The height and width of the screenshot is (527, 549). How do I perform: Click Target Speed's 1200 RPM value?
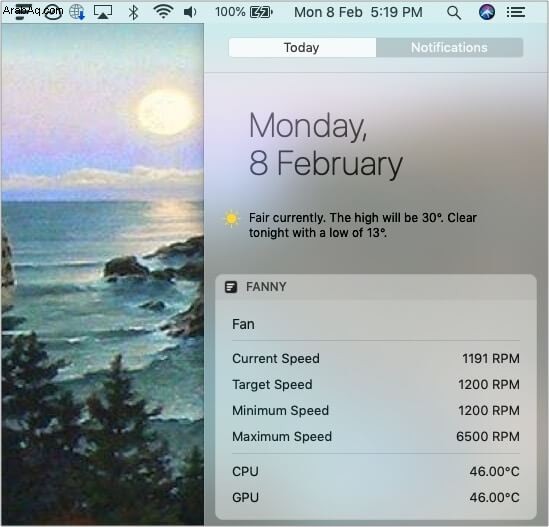pos(489,384)
